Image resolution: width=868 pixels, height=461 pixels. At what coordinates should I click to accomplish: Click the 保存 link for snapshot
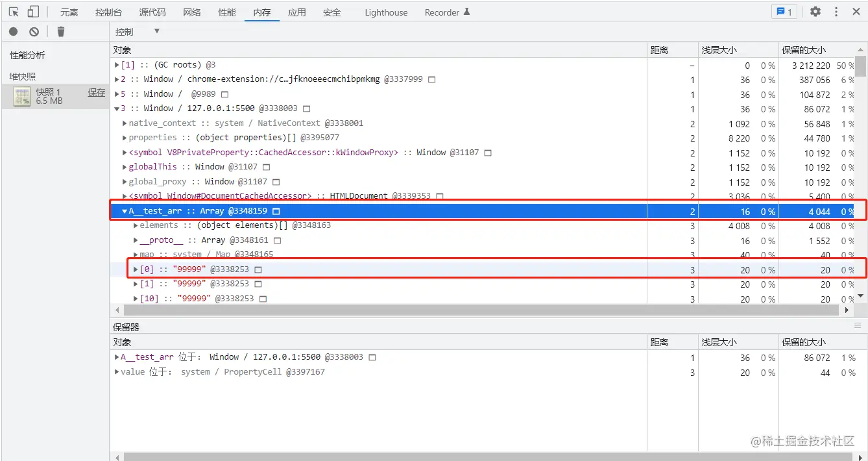[x=97, y=92]
